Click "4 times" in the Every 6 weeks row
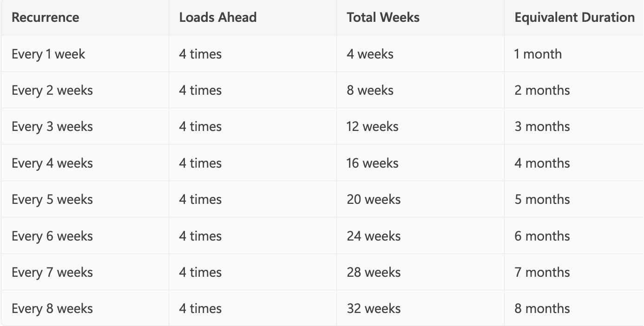 [200, 236]
